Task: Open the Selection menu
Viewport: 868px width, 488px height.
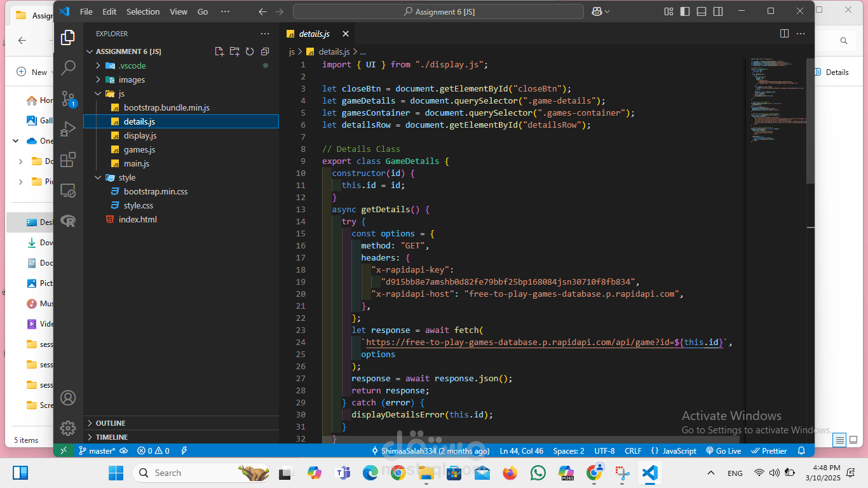Action: tap(143, 11)
